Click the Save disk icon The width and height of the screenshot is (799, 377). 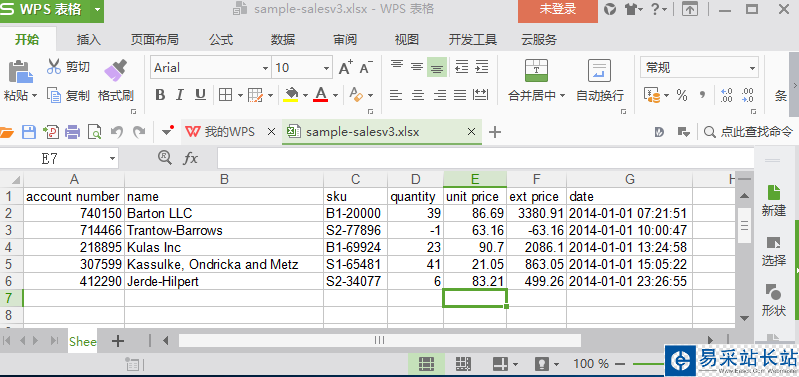pos(29,132)
